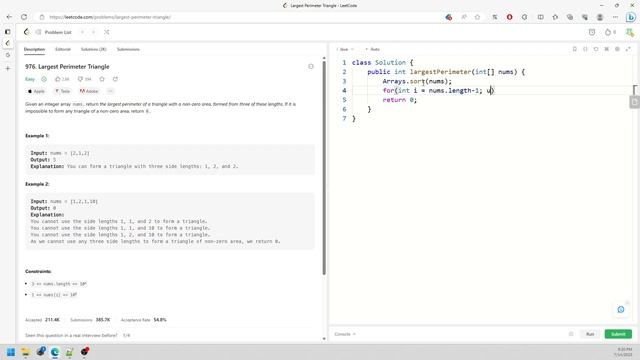Reset code to default with undo icon
This screenshot has height=360, width=640.
tap(596, 49)
